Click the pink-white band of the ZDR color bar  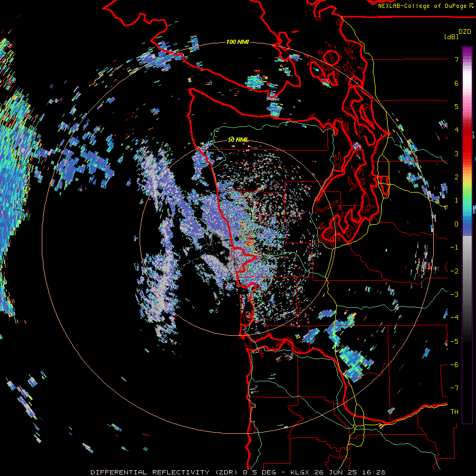point(467,88)
